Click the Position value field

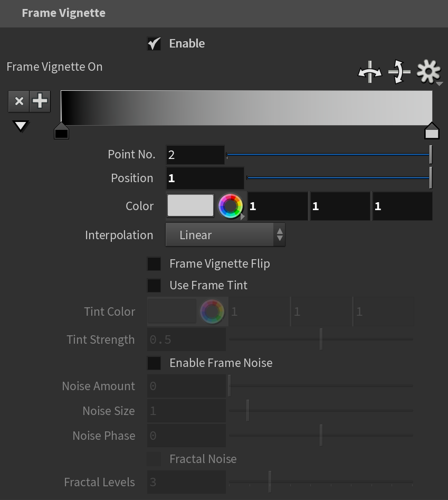[x=205, y=178]
